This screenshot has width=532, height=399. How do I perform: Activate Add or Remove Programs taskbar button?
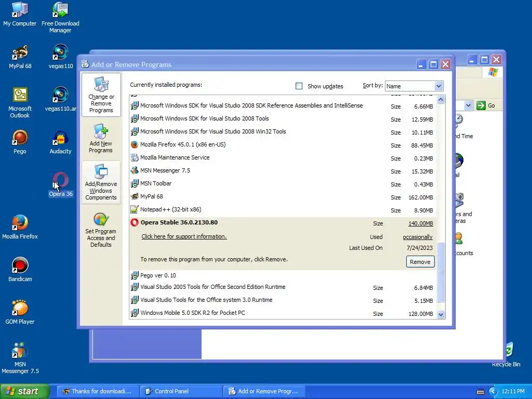pyautogui.click(x=264, y=391)
